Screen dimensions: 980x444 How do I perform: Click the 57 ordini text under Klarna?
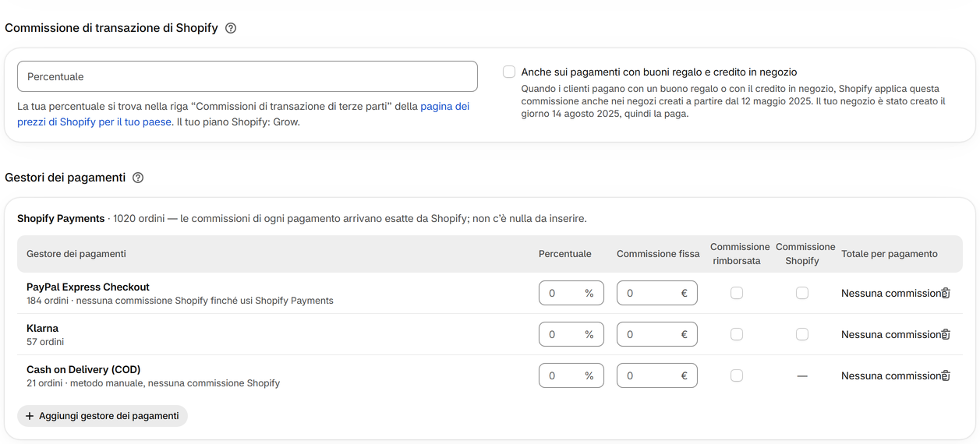click(x=45, y=342)
